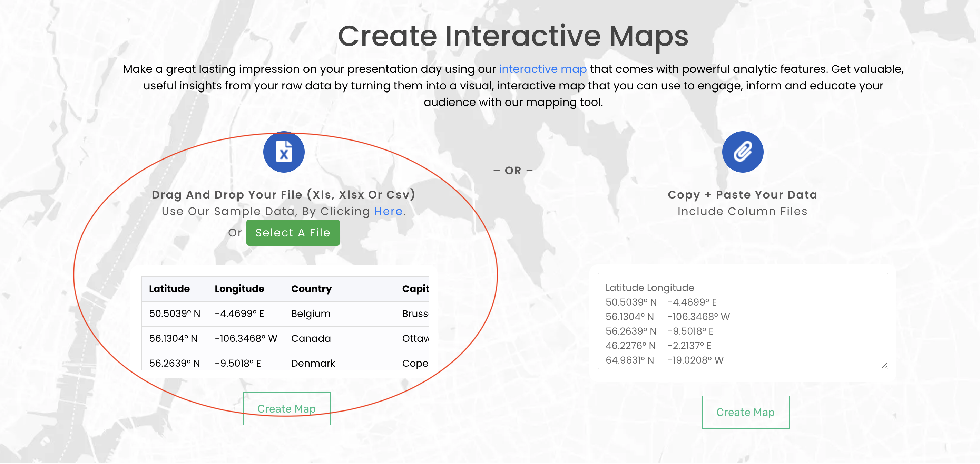
Task: Click Create Map under the paste box
Action: pyautogui.click(x=745, y=412)
